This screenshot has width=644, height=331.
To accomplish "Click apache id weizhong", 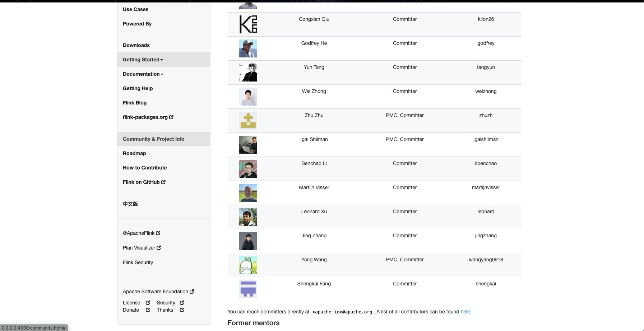I will pos(486,91).
